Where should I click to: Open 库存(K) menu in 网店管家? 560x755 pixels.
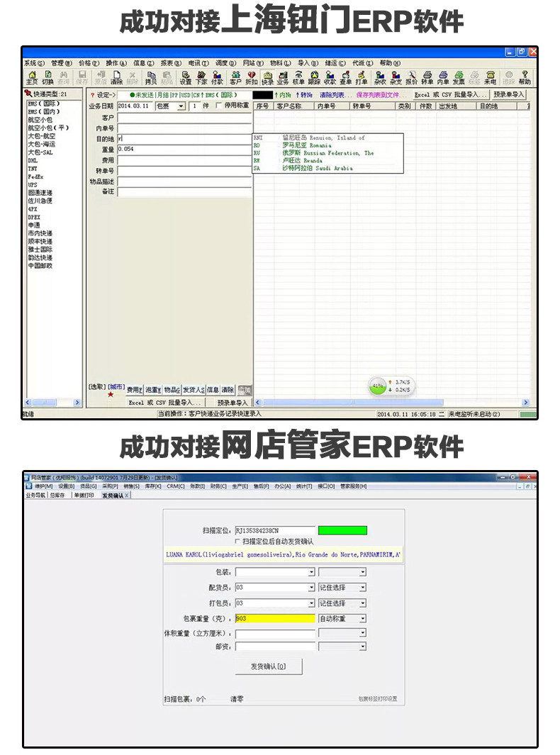click(153, 487)
